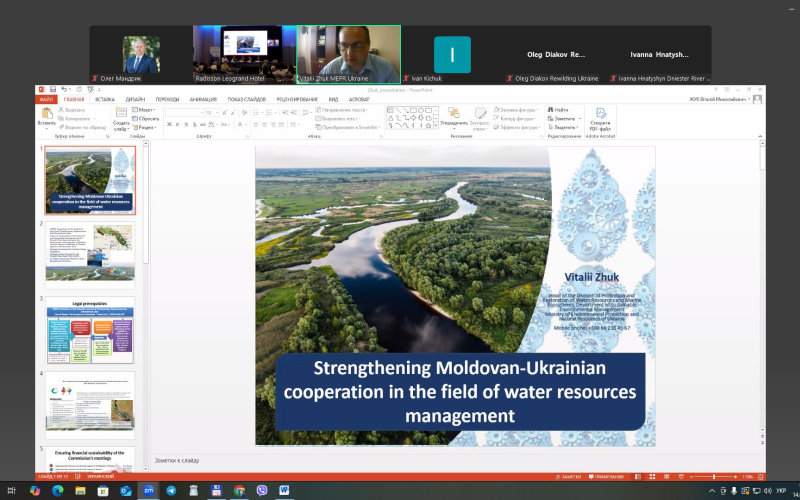Open the ACROBAT tab
The image size is (800, 500).
click(x=359, y=99)
